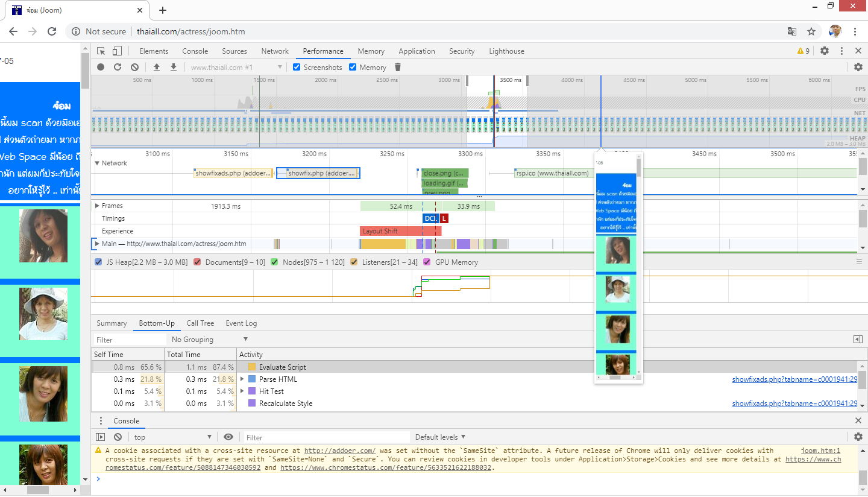Open the Call Tree tab
Viewport: 868px width, 497px height.
coord(200,323)
